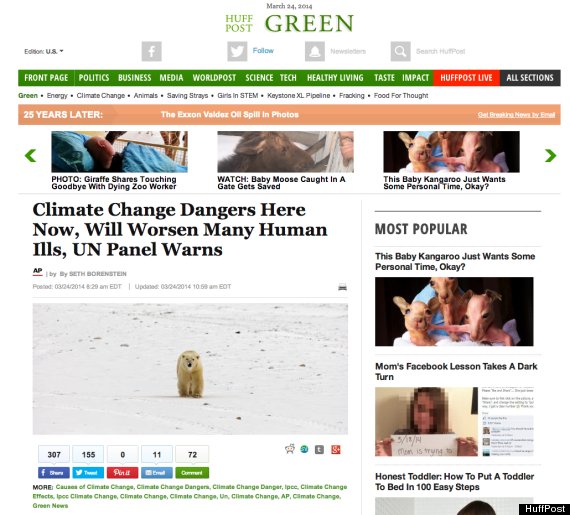Show previous carousel stories with left arrow

tap(31, 156)
